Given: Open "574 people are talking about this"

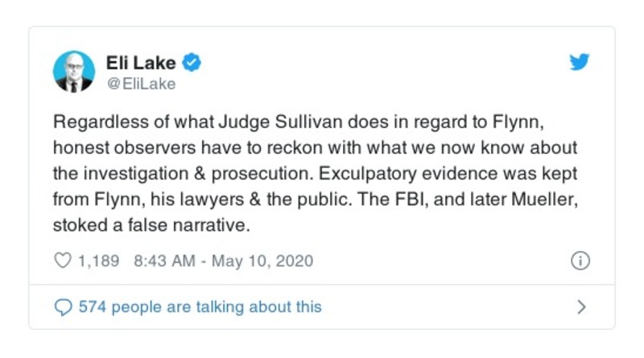Looking at the screenshot, I should tap(199, 307).
